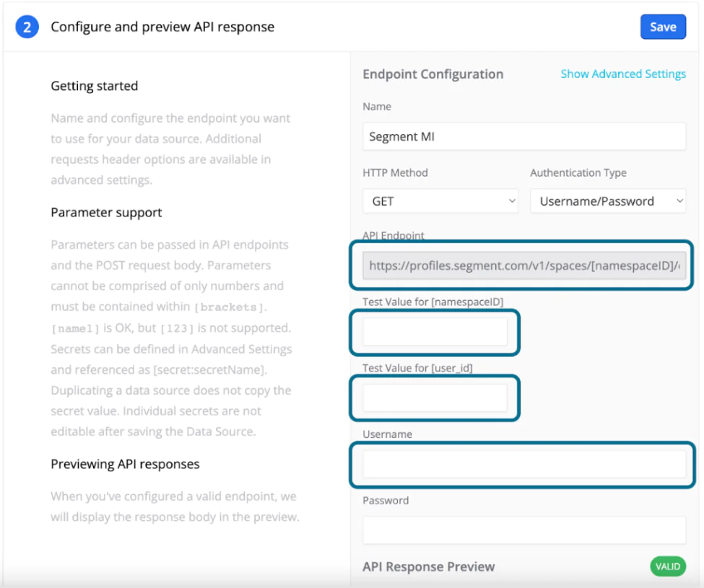Click the API Response Preview title

[x=429, y=566]
